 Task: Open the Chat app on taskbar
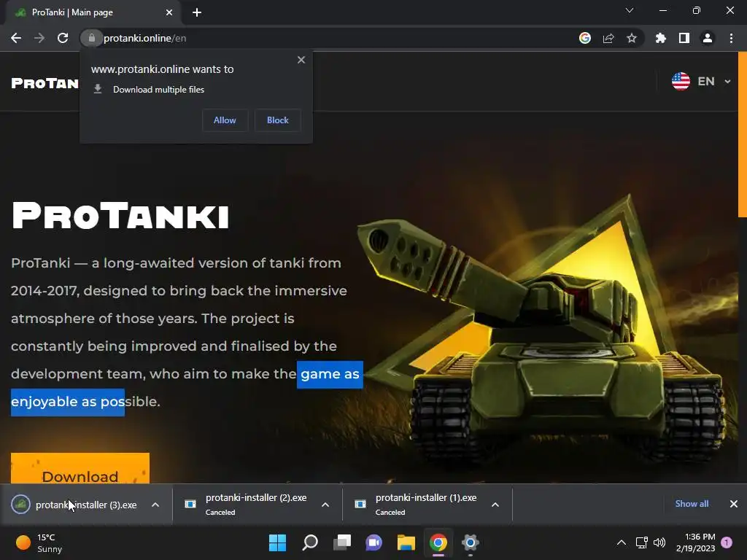click(x=374, y=542)
